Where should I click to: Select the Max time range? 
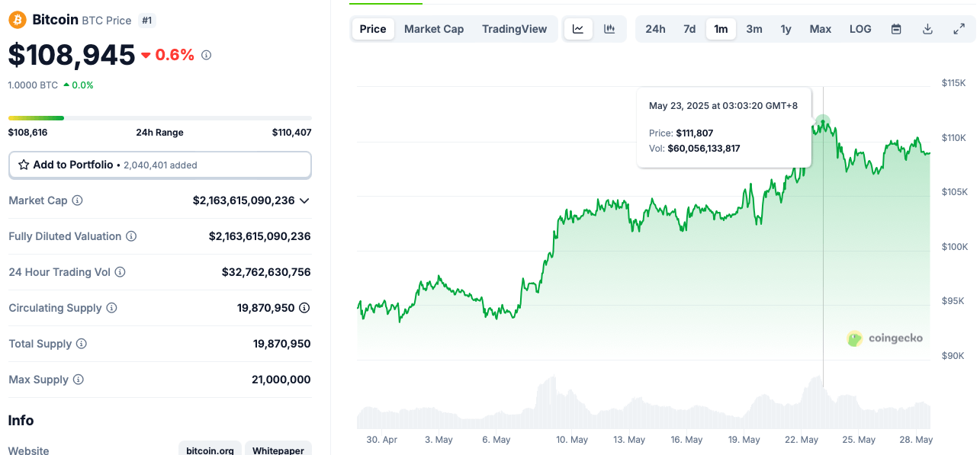820,28
